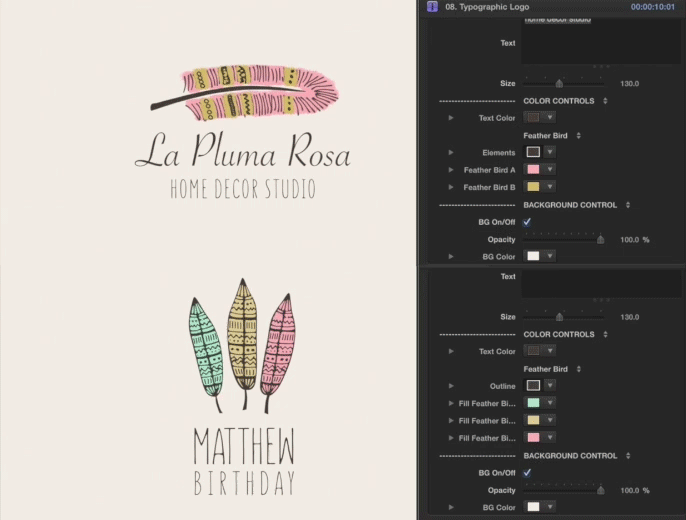Open dropdown arrow beside the Outline swatch
686x520 pixels.
tap(549, 386)
